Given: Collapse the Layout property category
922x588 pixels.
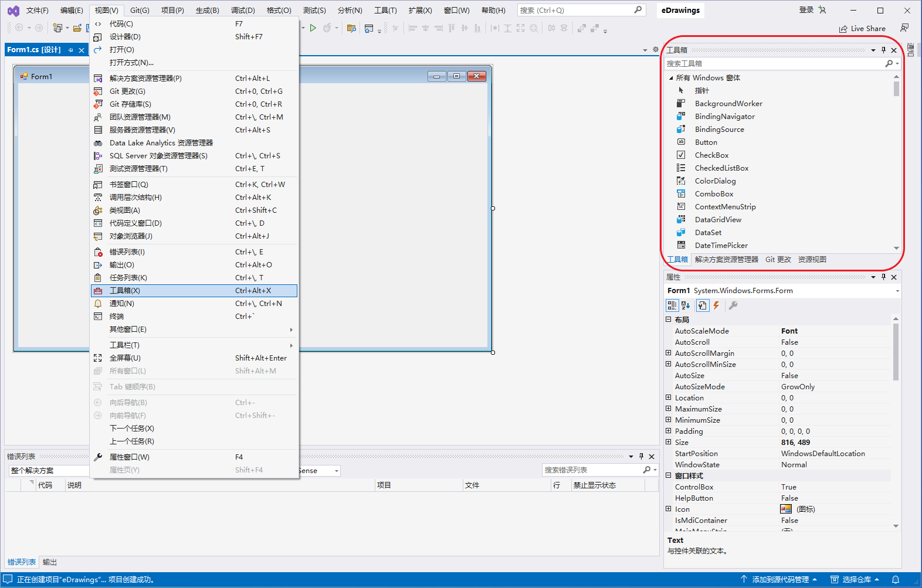Looking at the screenshot, I should coord(668,320).
